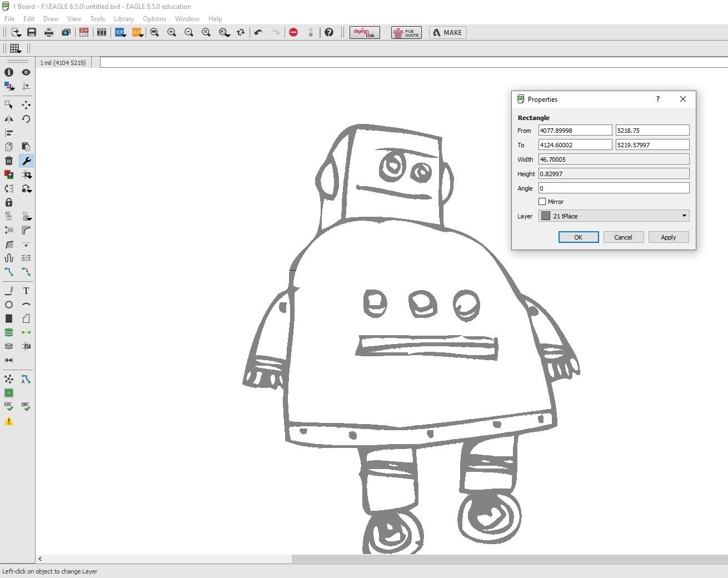Switch to schematic with SCH/BRD icon
This screenshot has height=578, width=728.
[x=84, y=32]
